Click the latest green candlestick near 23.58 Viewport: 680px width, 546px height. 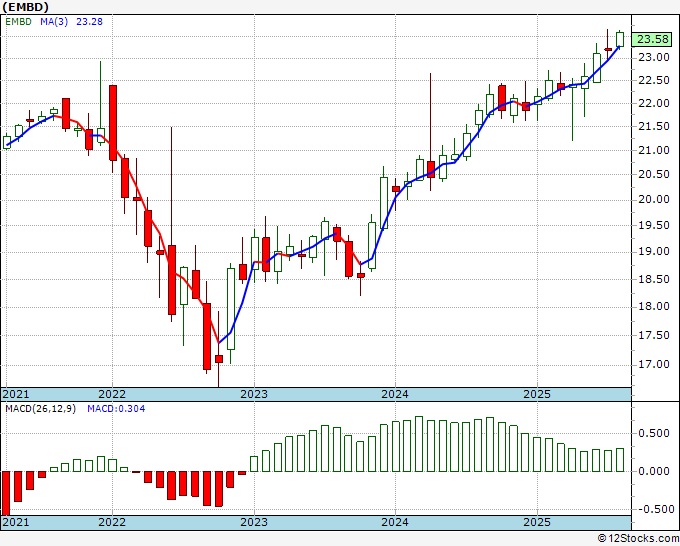point(620,39)
